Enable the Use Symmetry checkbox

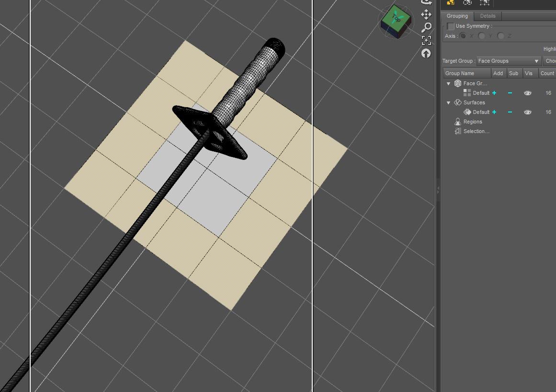coord(451,26)
